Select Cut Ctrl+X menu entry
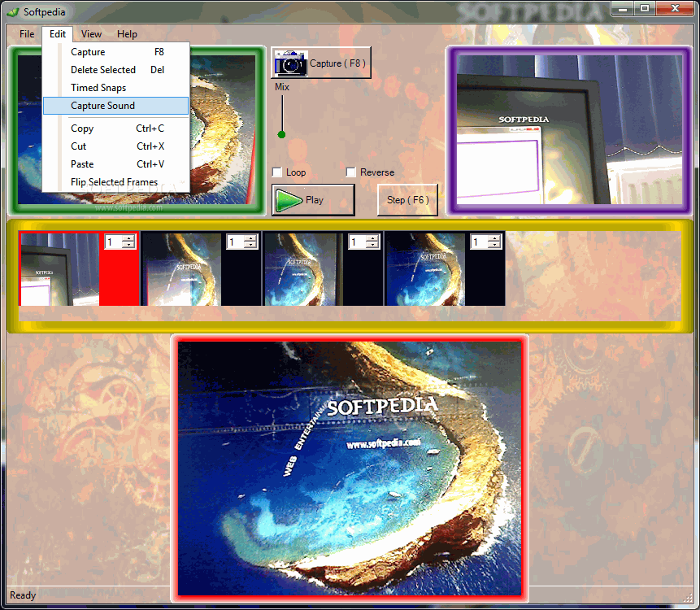 pos(116,146)
